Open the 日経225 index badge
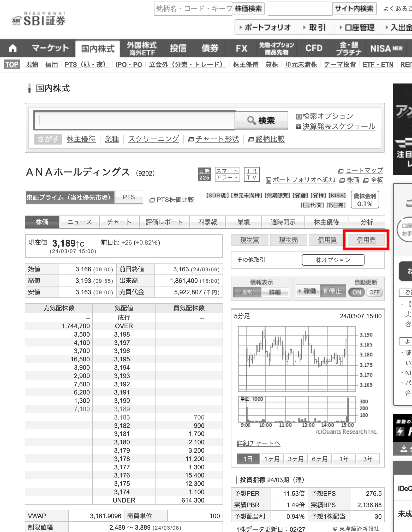The width and height of the screenshot is (412, 532). click(x=204, y=174)
